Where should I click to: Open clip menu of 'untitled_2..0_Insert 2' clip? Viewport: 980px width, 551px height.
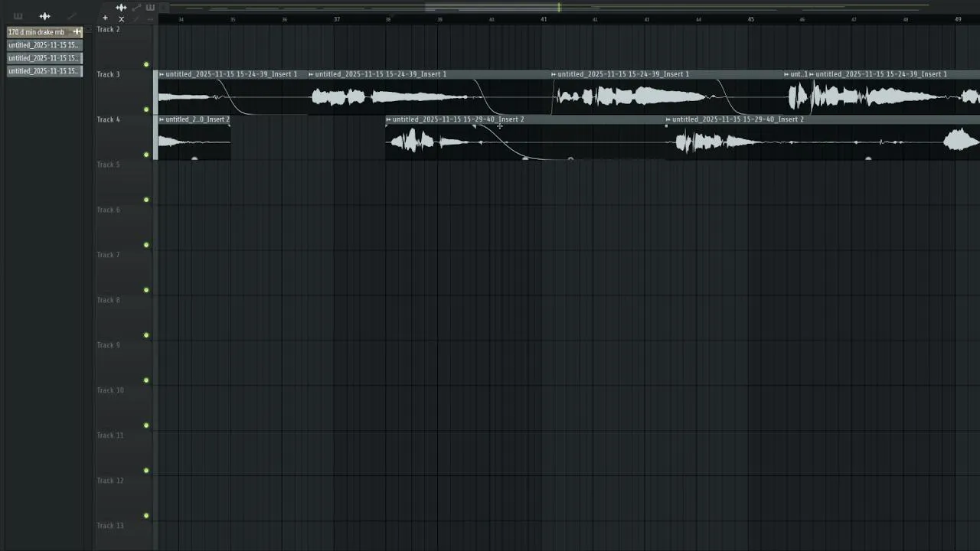point(162,119)
